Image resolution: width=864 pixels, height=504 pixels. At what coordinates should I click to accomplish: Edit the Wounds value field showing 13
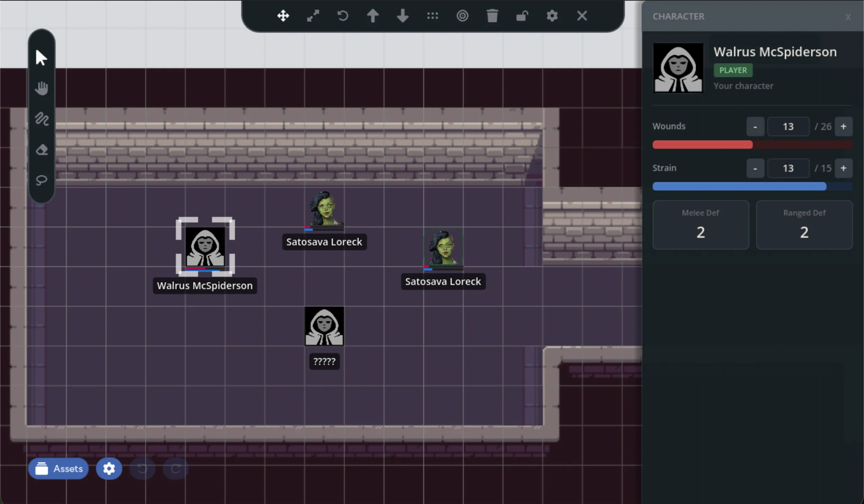click(789, 126)
